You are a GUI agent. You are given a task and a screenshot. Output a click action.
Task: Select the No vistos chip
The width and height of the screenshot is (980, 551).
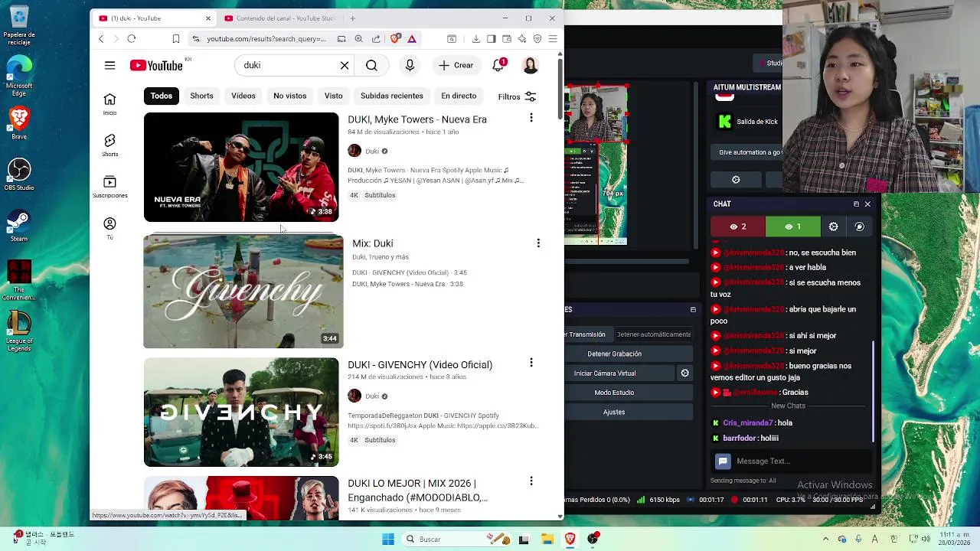(289, 96)
